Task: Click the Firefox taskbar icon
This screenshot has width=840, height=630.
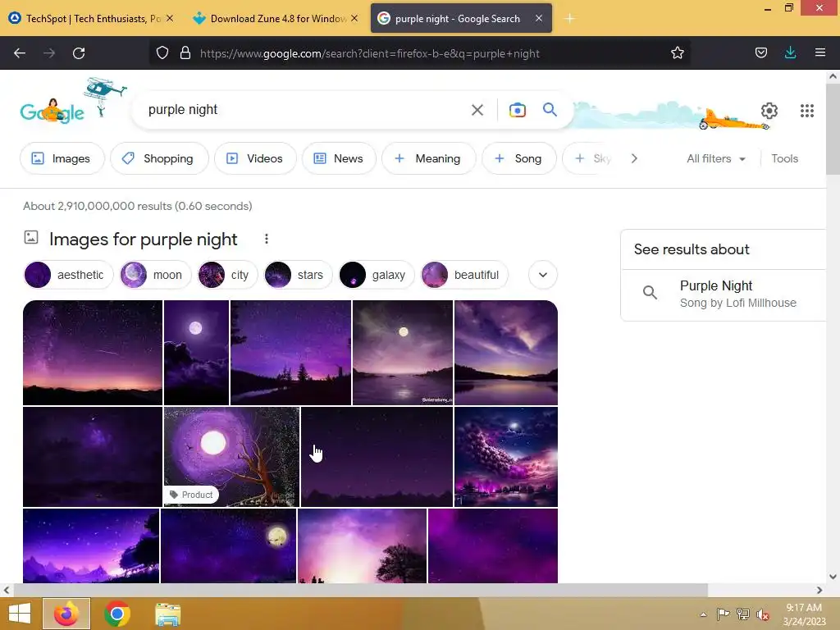Action: [66, 614]
